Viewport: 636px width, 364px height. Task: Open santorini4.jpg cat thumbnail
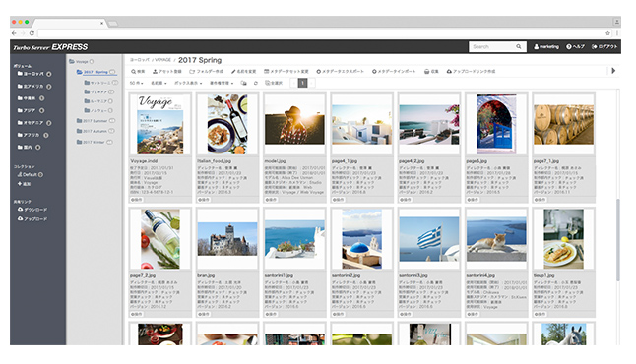pos(496,239)
